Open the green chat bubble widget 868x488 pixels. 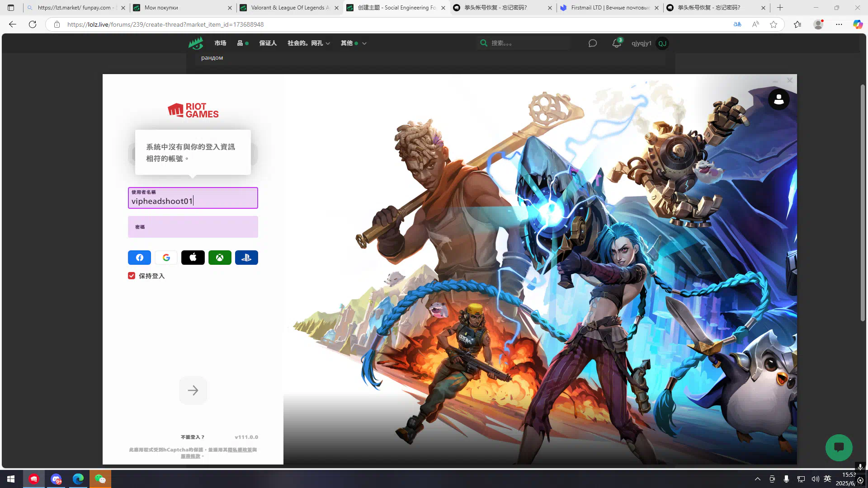[839, 447]
